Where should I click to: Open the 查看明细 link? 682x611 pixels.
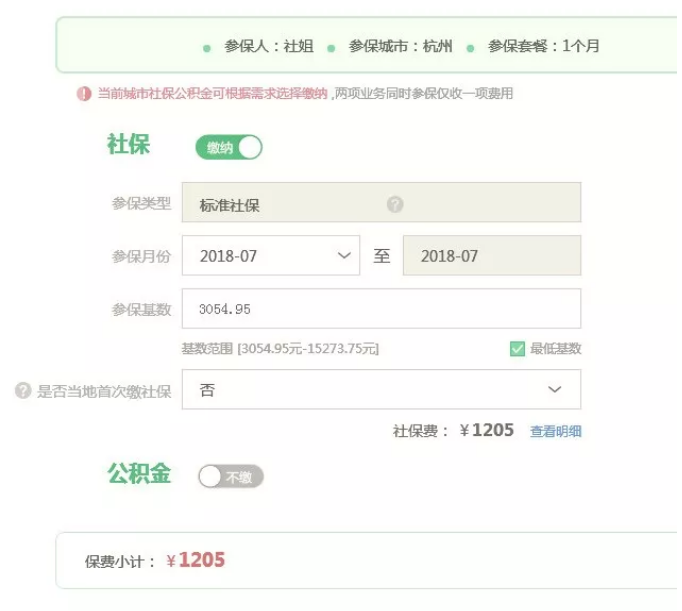point(556,432)
